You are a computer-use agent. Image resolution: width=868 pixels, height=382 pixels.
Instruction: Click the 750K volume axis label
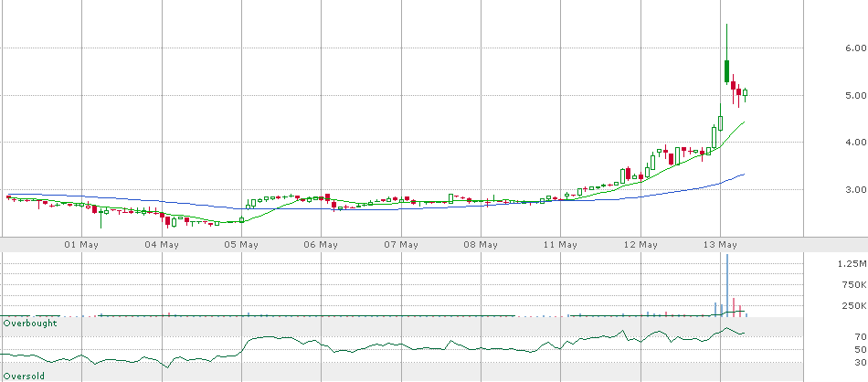[x=854, y=284]
